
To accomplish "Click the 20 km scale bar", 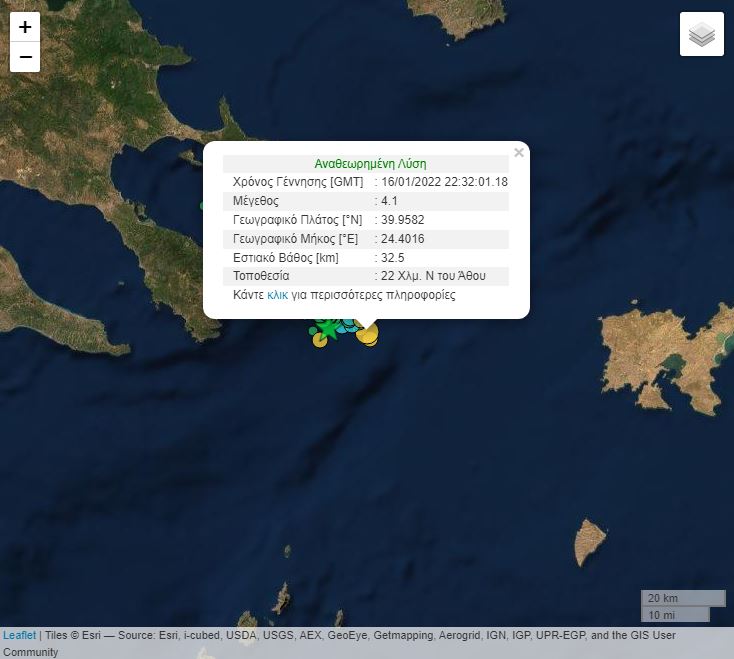I will tap(682, 598).
